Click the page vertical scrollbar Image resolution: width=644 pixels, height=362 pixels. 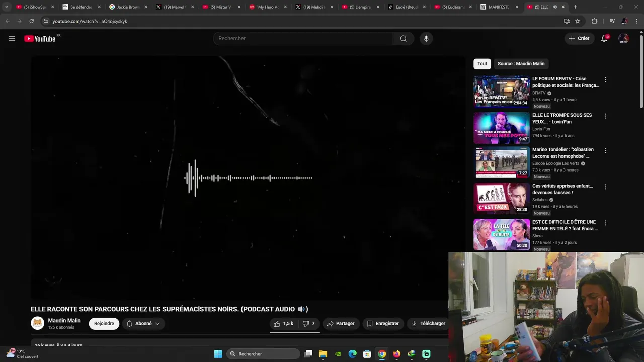click(641, 70)
